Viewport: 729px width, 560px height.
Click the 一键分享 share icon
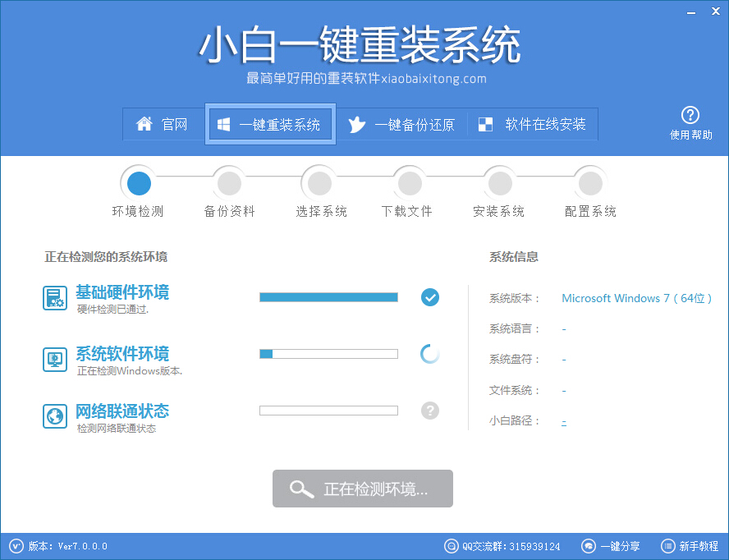tap(588, 546)
